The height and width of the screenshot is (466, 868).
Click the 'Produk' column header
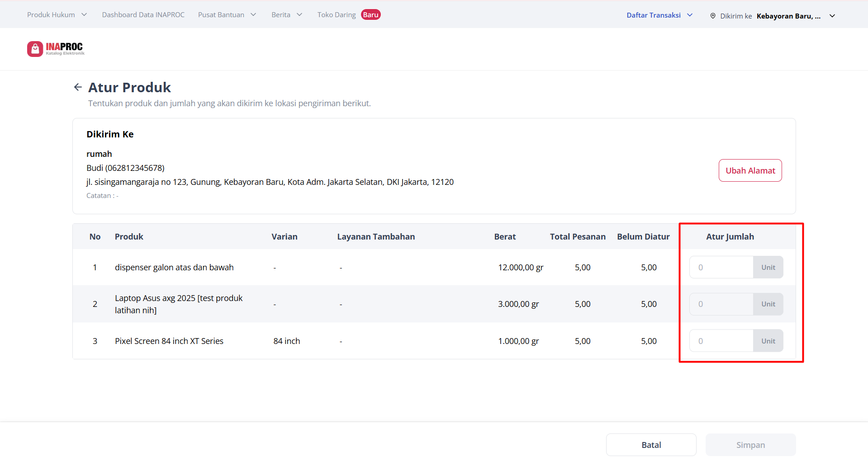(129, 236)
